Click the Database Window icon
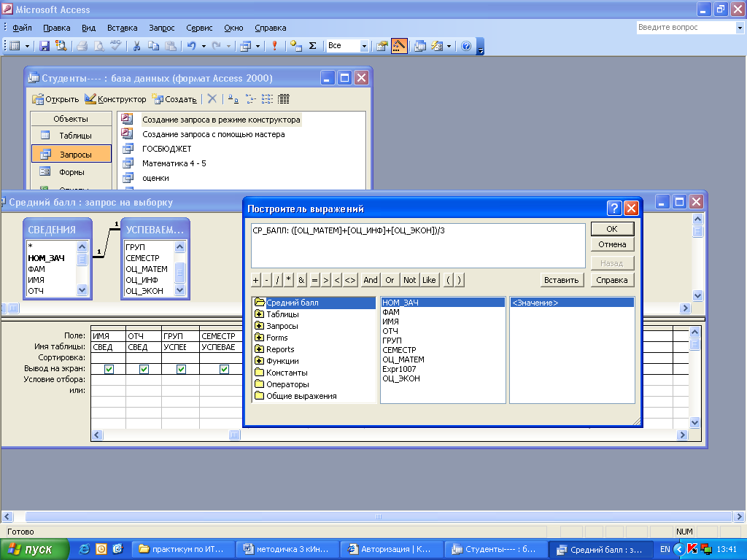The image size is (747, 560). (x=420, y=46)
